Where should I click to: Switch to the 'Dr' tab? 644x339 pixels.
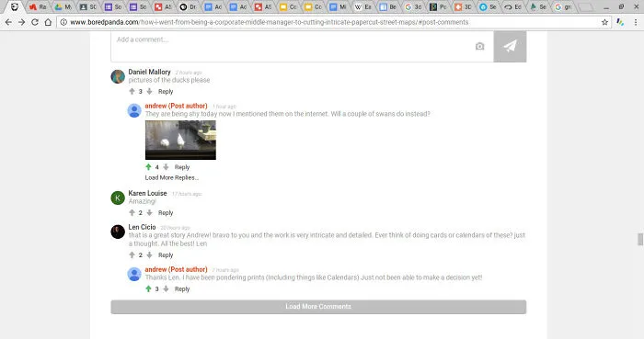click(x=188, y=7)
